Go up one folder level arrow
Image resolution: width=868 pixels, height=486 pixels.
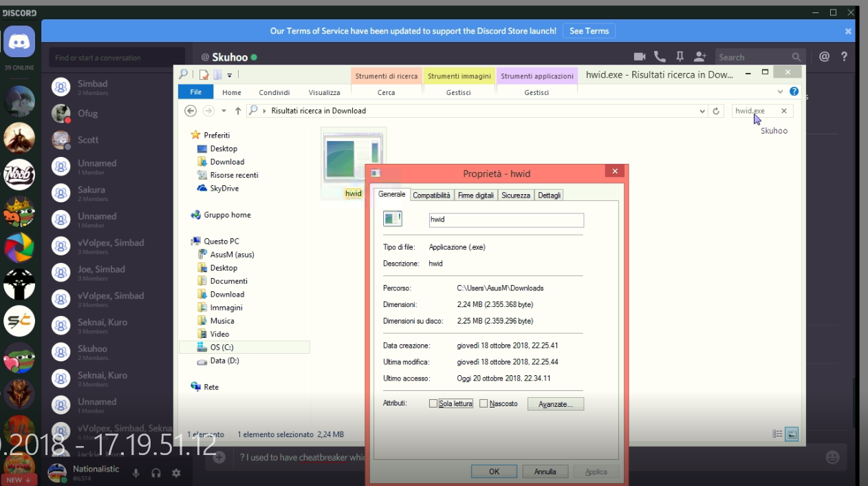[x=238, y=111]
